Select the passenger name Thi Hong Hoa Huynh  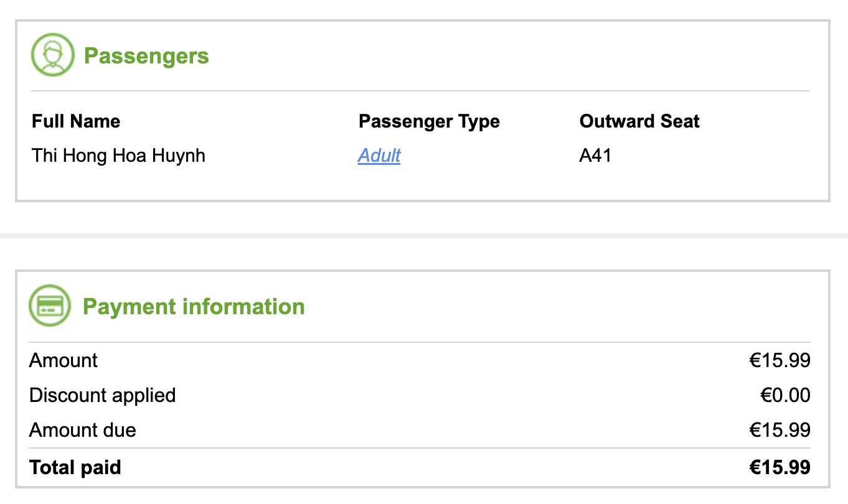(x=118, y=155)
